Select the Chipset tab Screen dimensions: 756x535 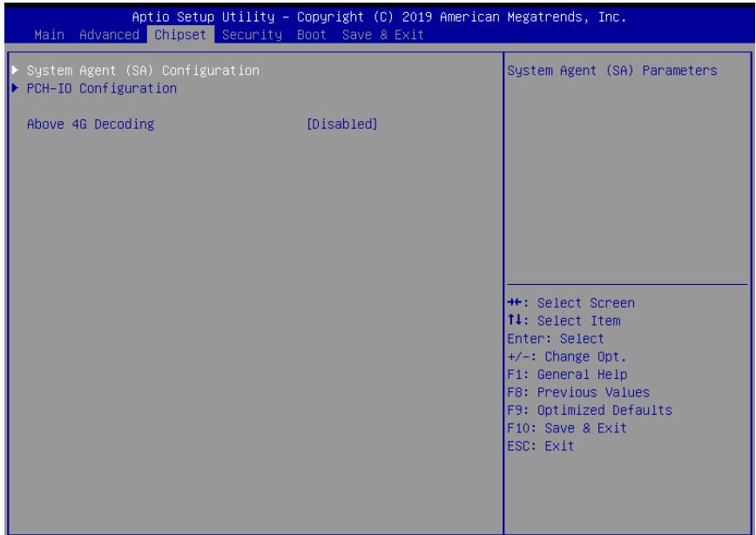180,35
